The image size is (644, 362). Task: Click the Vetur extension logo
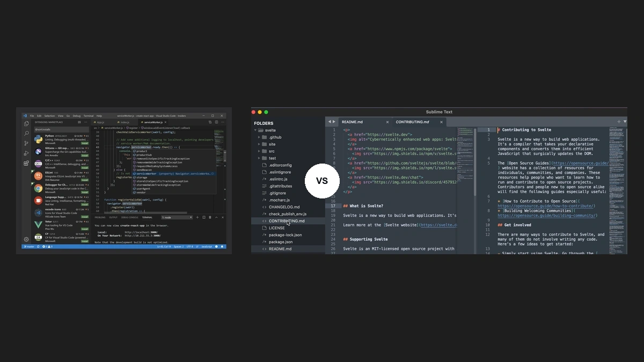pos(38,225)
